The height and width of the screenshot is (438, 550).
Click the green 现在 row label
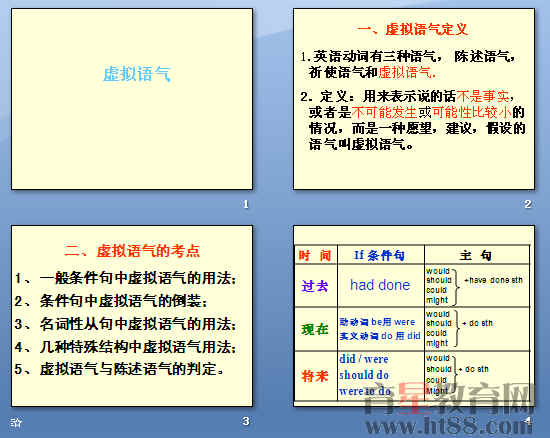click(315, 329)
